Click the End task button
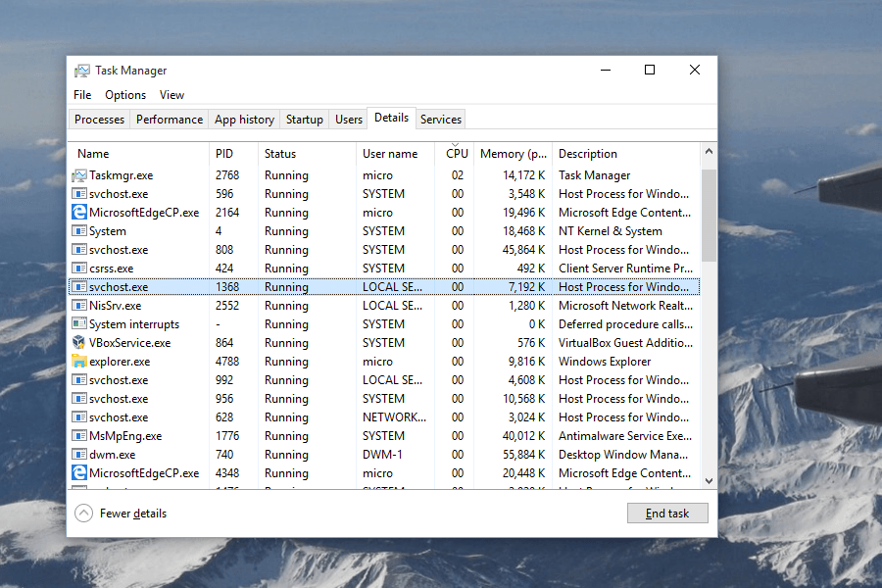The width and height of the screenshot is (882, 588). (x=667, y=514)
